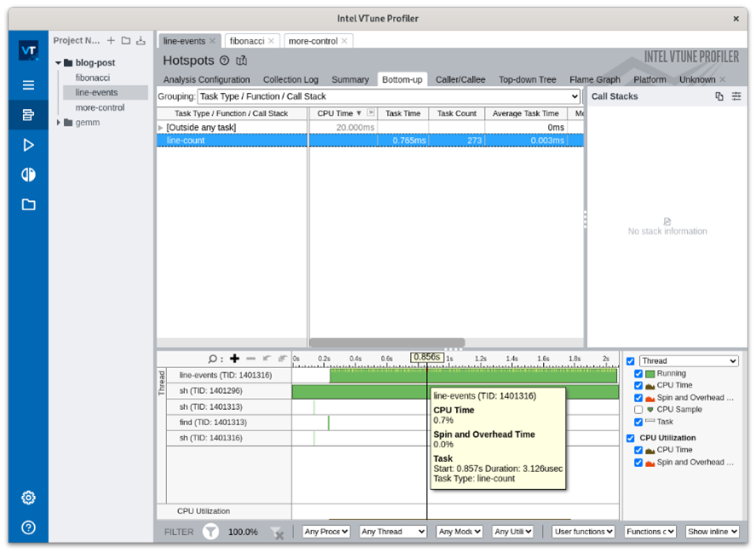The height and width of the screenshot is (553, 756).
Task: Toggle CPU Utilization CPU Time checkbox
Action: pos(638,450)
